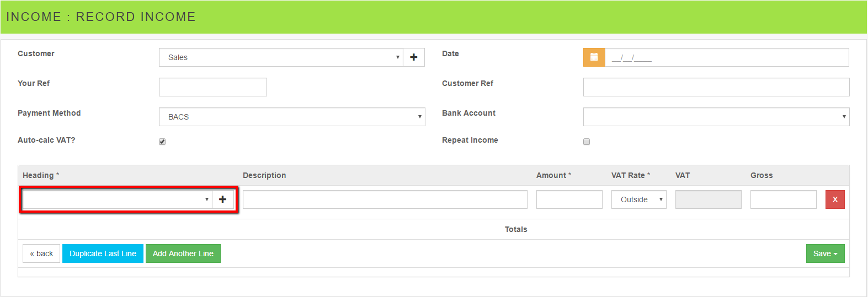Click the Duplicate Last Line button
The height and width of the screenshot is (297, 868).
(x=103, y=253)
